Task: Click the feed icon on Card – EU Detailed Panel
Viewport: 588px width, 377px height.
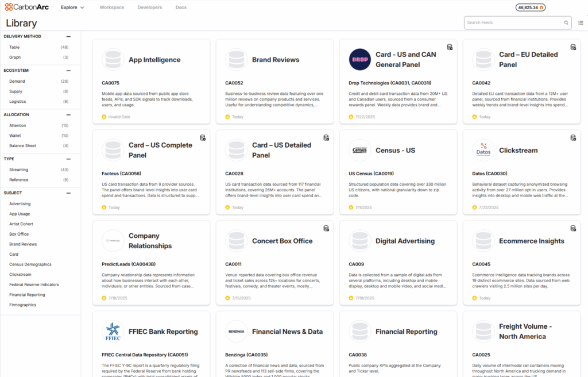Action: [x=573, y=47]
